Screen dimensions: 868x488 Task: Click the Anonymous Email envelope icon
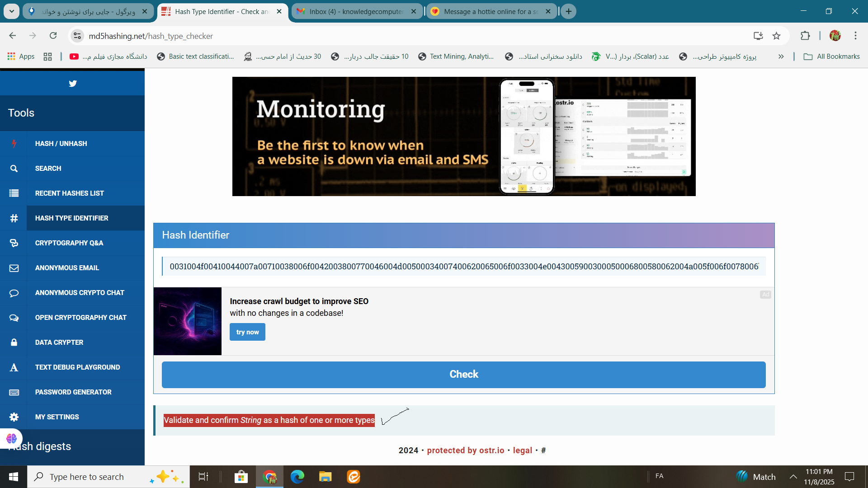coord(14,268)
